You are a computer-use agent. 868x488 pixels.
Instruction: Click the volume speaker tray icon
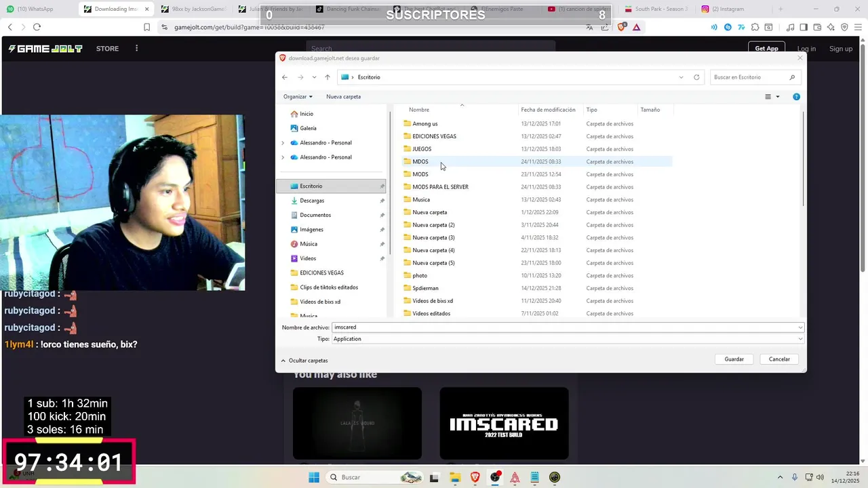point(820,477)
